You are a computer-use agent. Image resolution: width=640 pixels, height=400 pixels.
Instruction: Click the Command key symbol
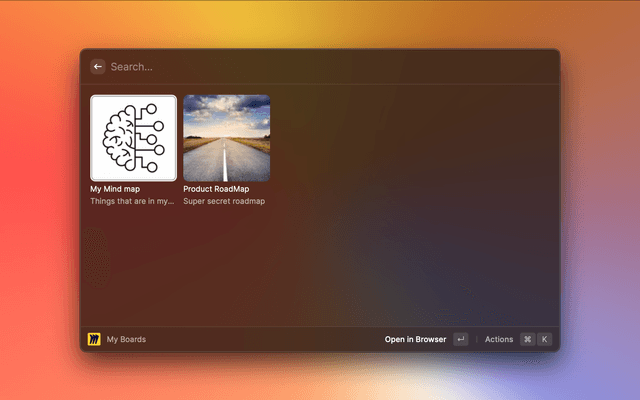527,339
